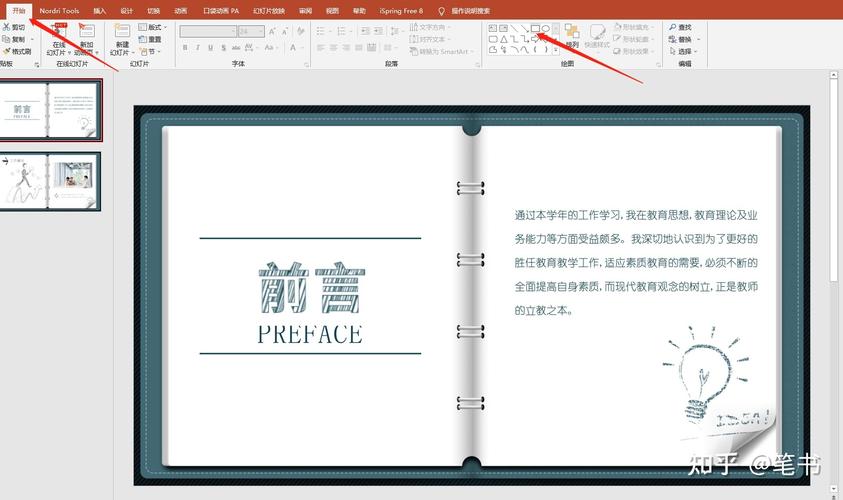Open the Layout (版式) dropdown

(x=153, y=27)
